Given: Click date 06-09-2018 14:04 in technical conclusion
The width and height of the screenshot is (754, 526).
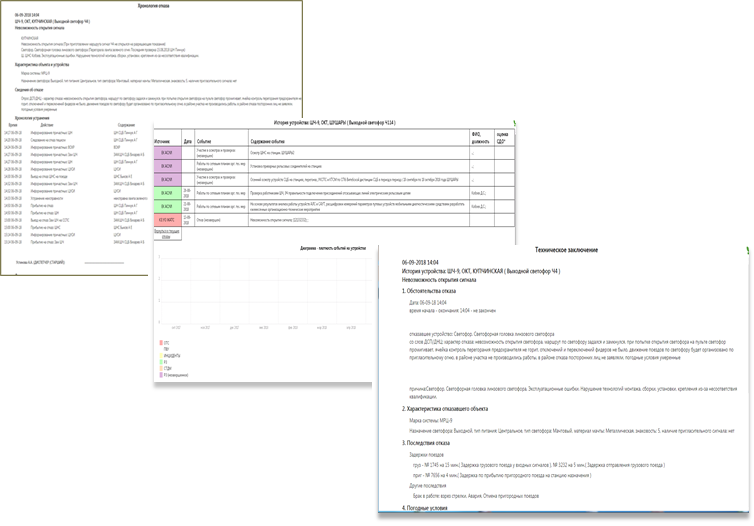Looking at the screenshot, I should [x=420, y=263].
